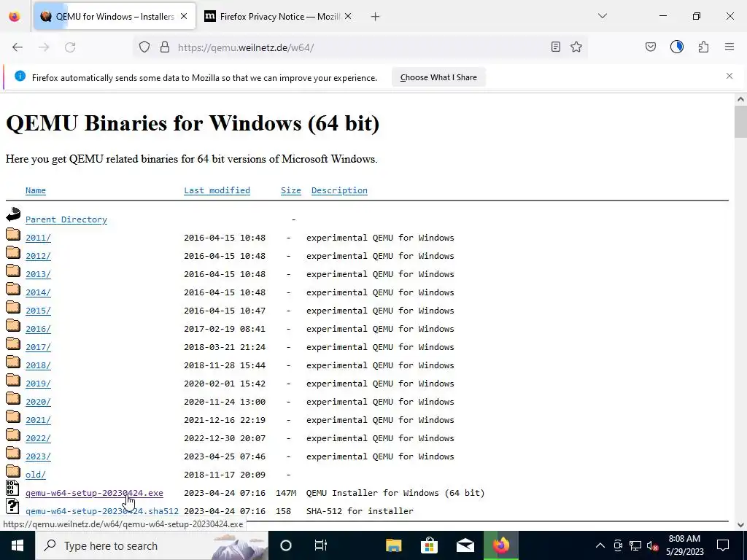Click the page vertical scrollbar thumb
The image size is (747, 560).
click(x=741, y=122)
